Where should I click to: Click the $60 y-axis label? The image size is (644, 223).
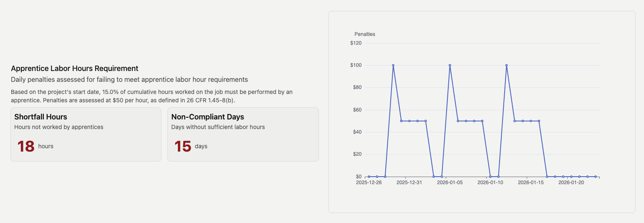tap(357, 110)
